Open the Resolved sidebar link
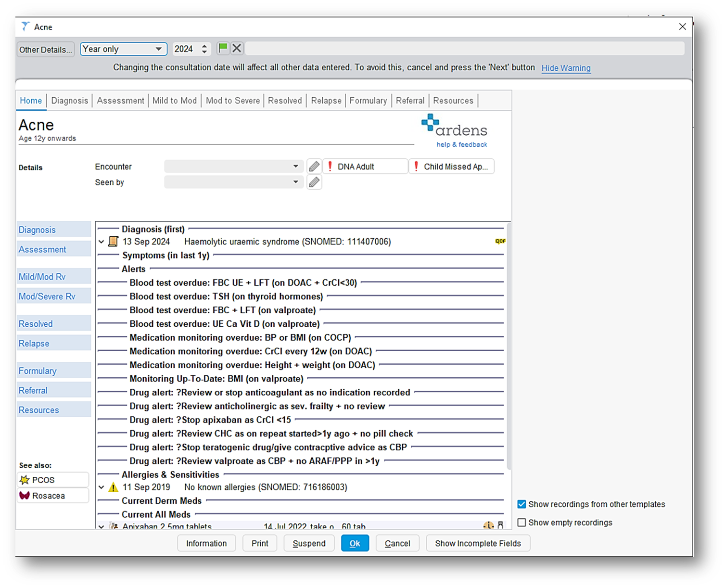The width and height of the screenshot is (725, 588). pos(53,324)
